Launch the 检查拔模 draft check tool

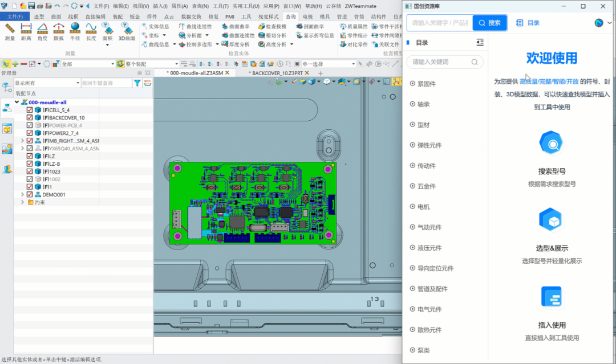(x=272, y=26)
